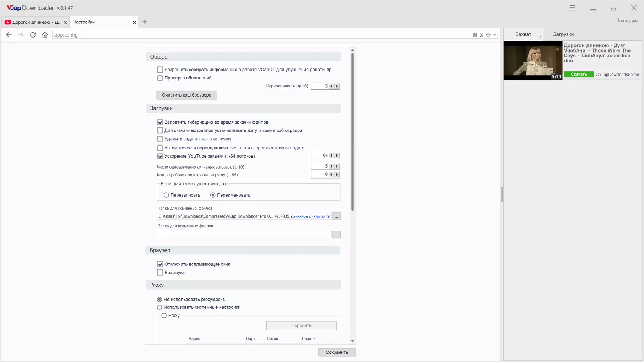
Task: Increase YouTube acceleration thread count
Action: 337,155
